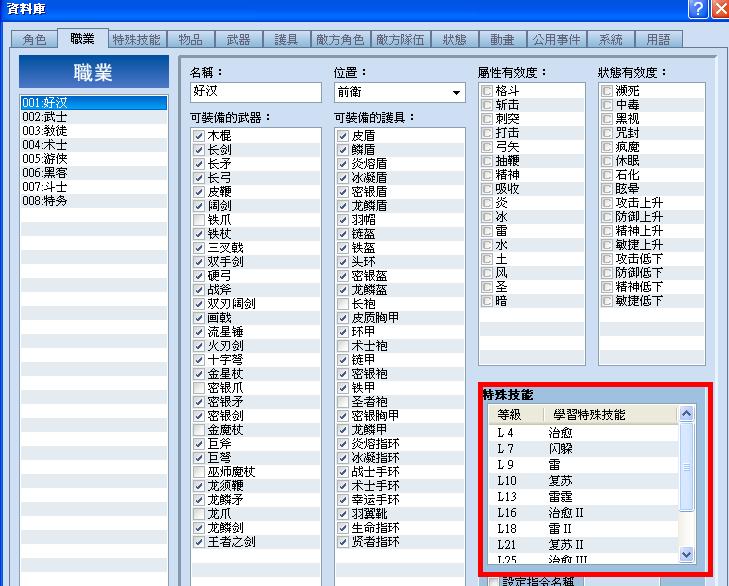Screen dimensions: 729x586
Task: Check the 密银爪 weapon checkbox
Action: pyautogui.click(x=199, y=387)
